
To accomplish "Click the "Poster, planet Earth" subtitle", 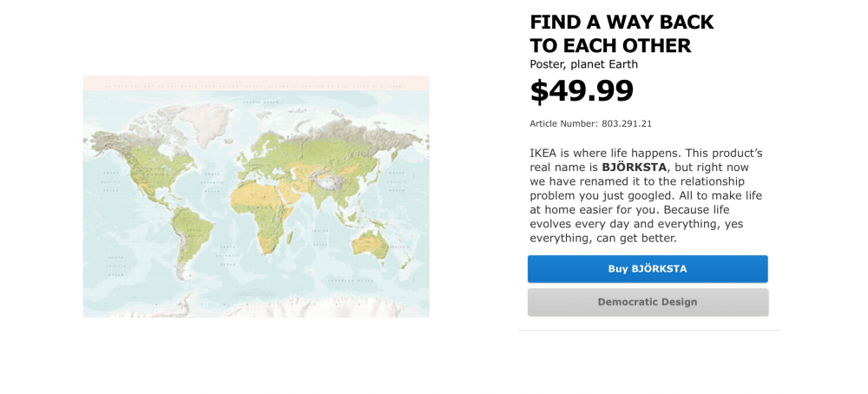I will 583,64.
